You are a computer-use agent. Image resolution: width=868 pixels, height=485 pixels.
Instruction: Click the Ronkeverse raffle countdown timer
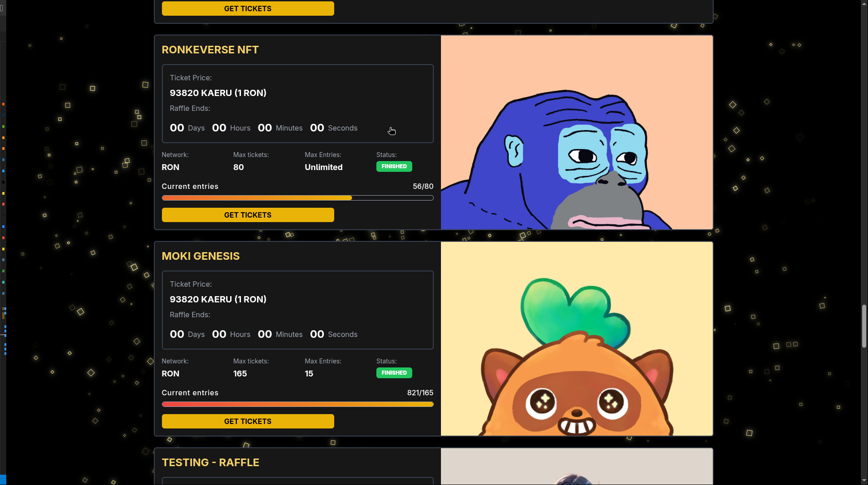pos(263,128)
